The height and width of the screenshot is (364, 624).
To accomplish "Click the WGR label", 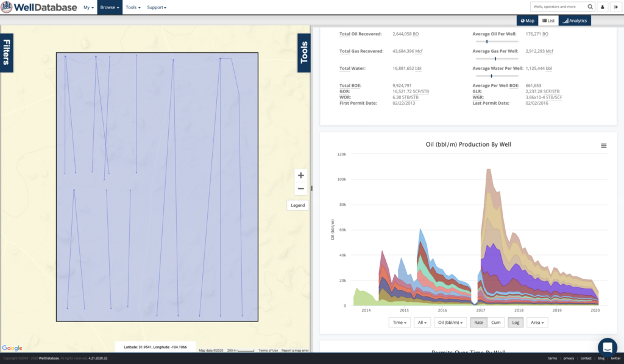I will coord(478,97).
